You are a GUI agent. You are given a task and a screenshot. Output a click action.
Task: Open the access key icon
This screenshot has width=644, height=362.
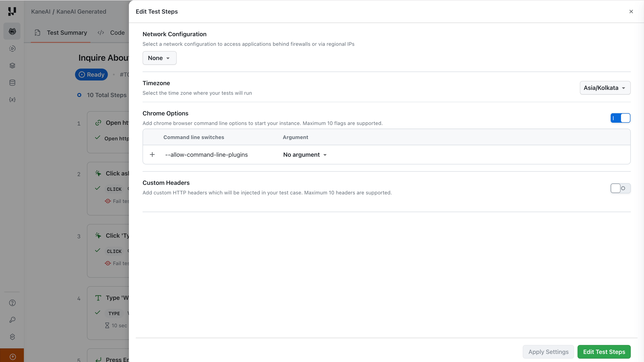click(x=12, y=320)
